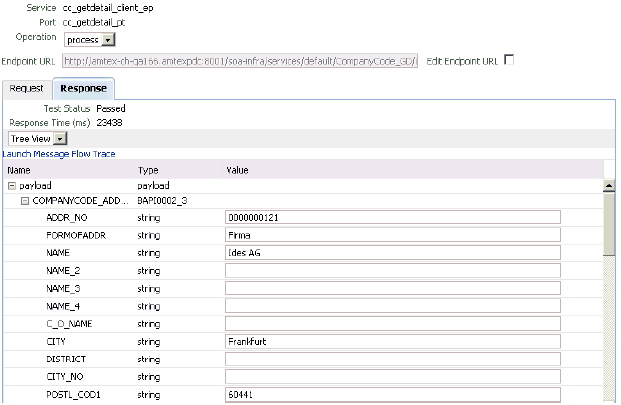Click the ADDR_NO value field
This screenshot has height=405, width=621.
tap(393, 217)
